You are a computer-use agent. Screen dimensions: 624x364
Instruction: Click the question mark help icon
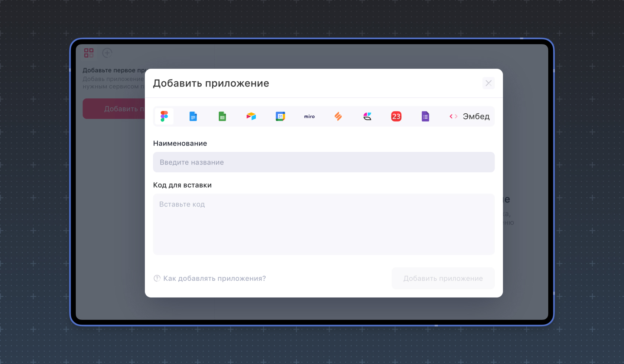pyautogui.click(x=157, y=279)
